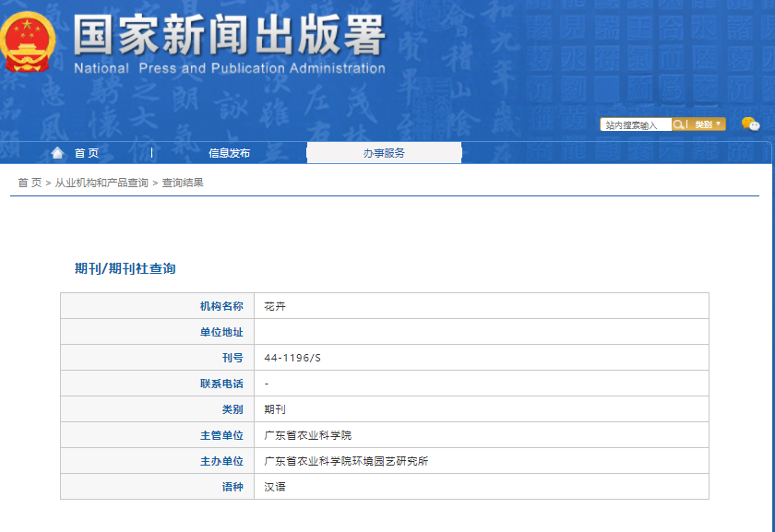Click the 首页 breadcrumb link
775x532 pixels.
(30, 183)
